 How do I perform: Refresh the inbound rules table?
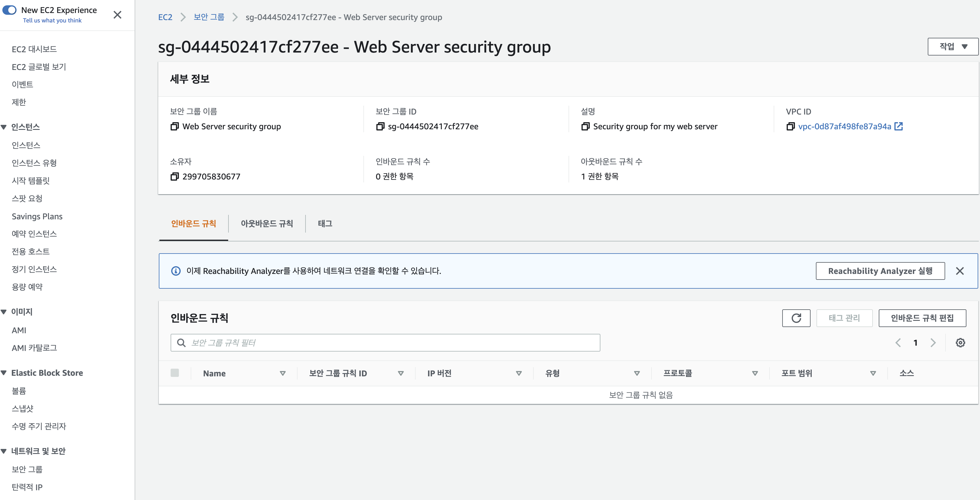pyautogui.click(x=796, y=318)
